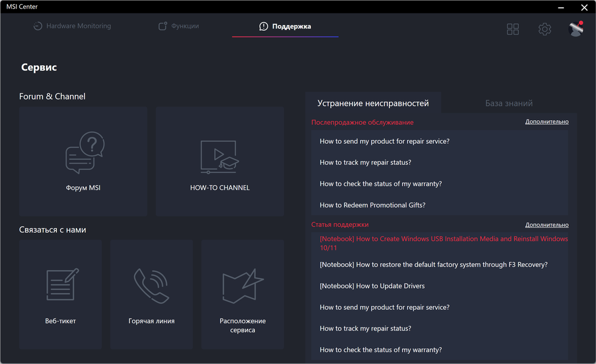The height and width of the screenshot is (364, 596).
Task: Click the Форум MSI label text
Action: [x=83, y=187]
